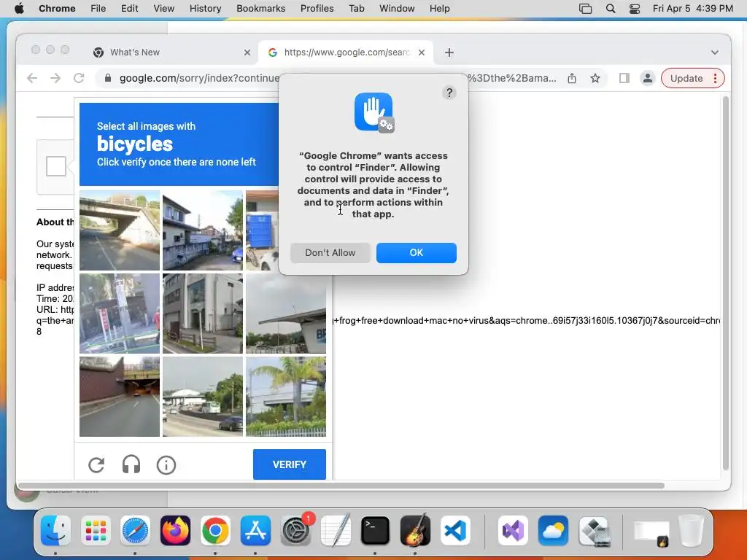Select captcha image with curved canopy roof
Screen dimensions: 747x560
[x=286, y=315]
